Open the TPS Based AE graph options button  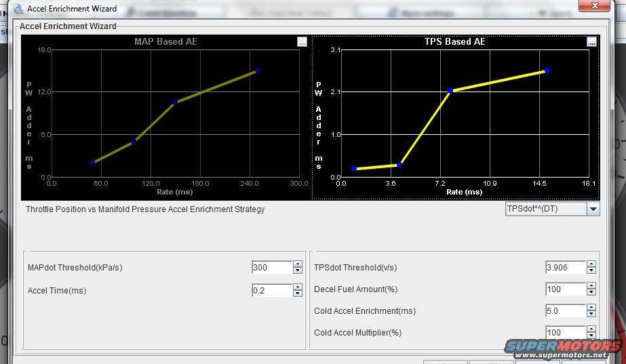click(x=592, y=42)
